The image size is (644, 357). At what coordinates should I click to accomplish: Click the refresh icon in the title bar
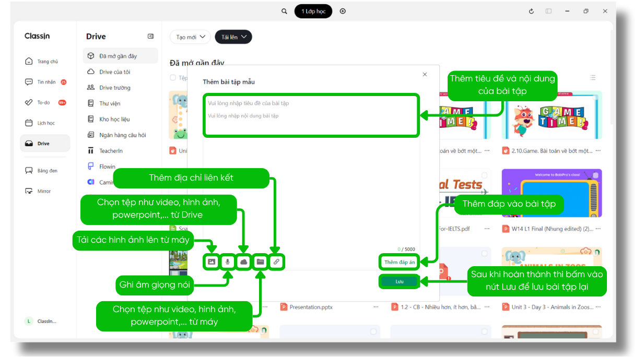coord(531,11)
